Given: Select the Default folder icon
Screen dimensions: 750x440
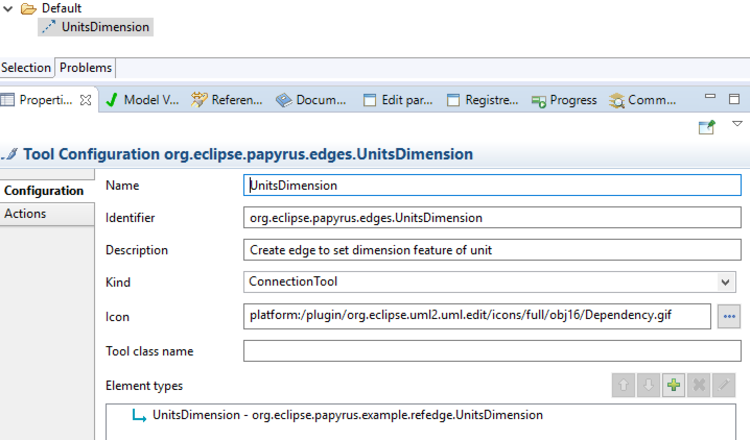Looking at the screenshot, I should 29,9.
